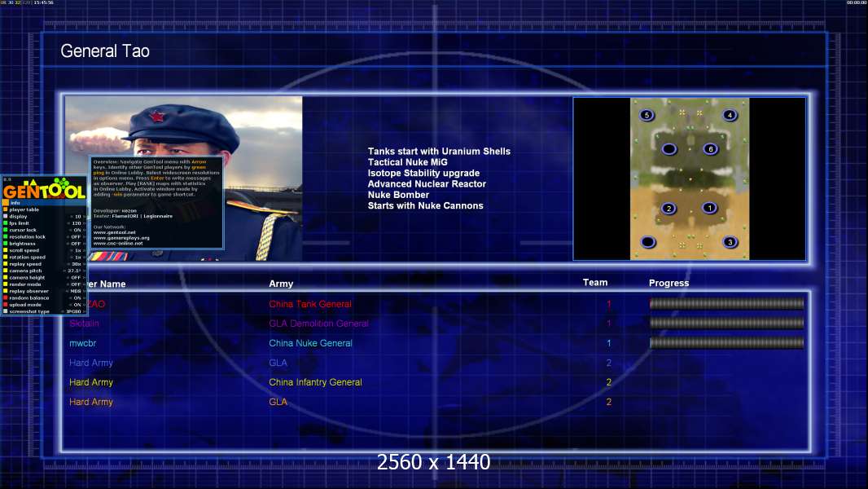
Task: Change the display value 10
Action: [78, 217]
